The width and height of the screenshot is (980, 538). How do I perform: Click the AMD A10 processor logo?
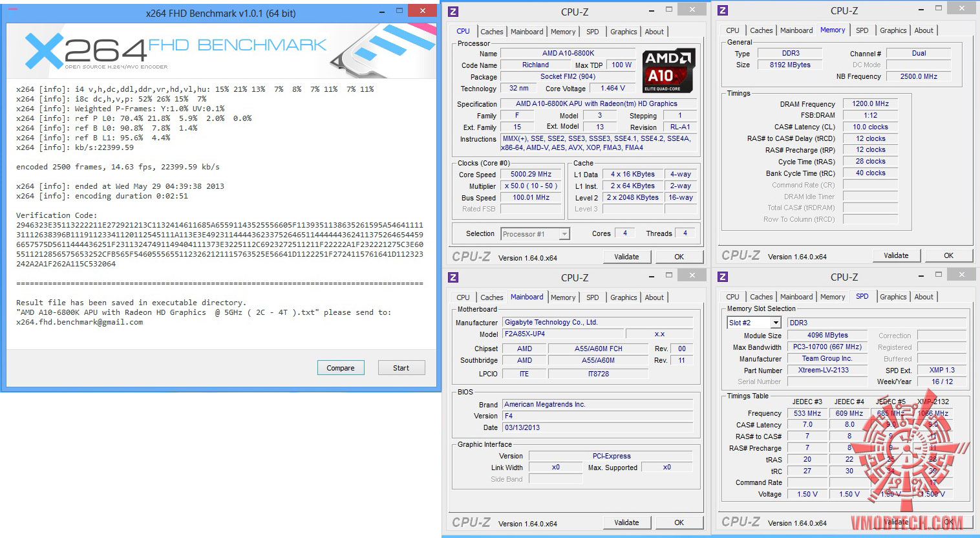click(x=669, y=70)
